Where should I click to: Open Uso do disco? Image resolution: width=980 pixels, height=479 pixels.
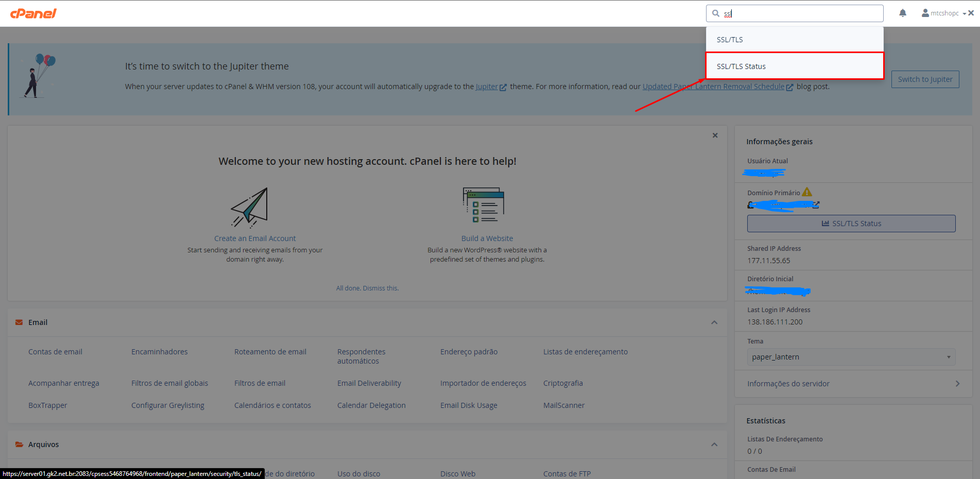pos(358,474)
